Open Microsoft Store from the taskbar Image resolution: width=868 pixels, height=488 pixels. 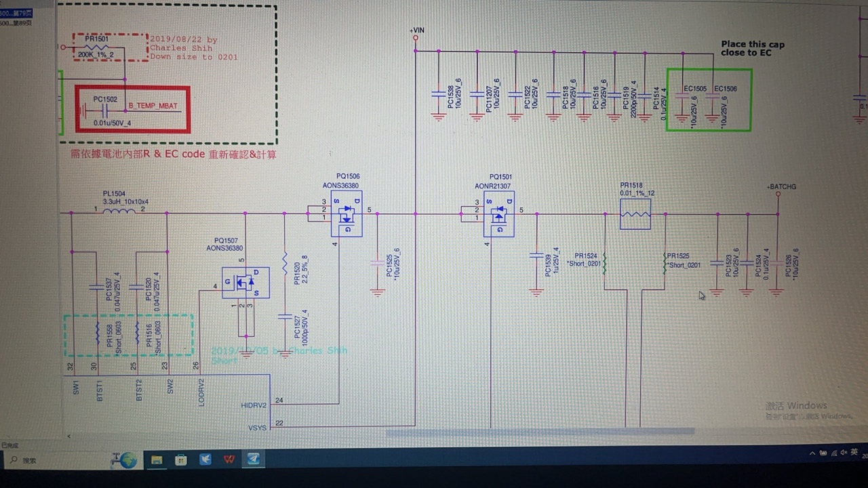click(181, 460)
